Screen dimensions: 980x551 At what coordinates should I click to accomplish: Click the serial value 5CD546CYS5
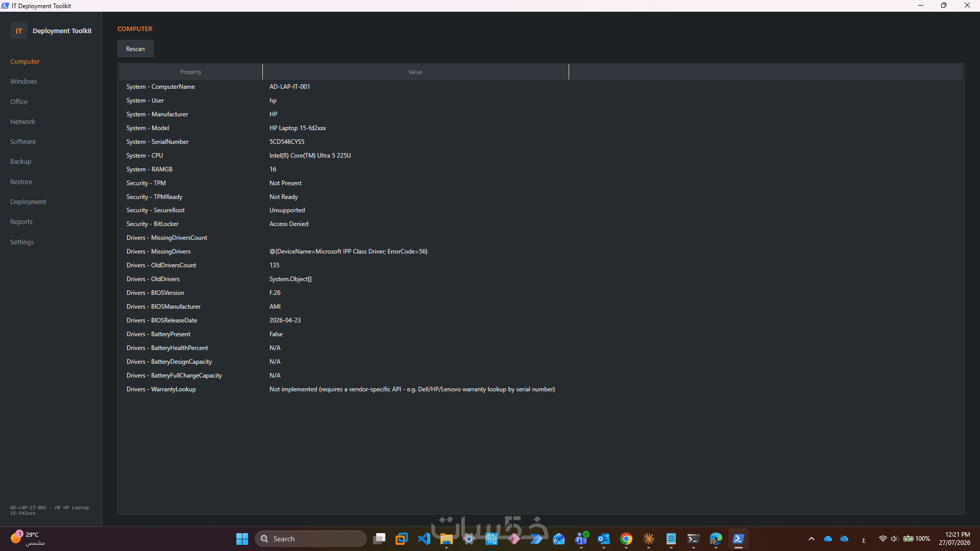pos(287,142)
